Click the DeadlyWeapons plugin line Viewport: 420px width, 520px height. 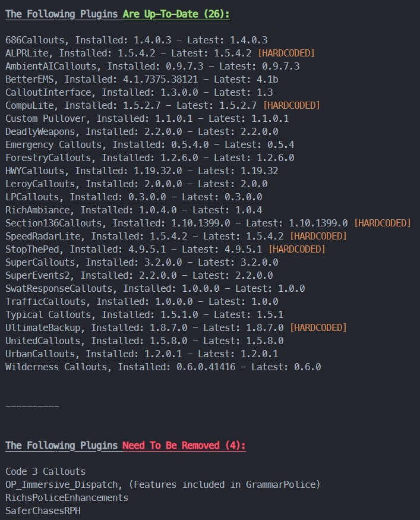[x=138, y=132]
